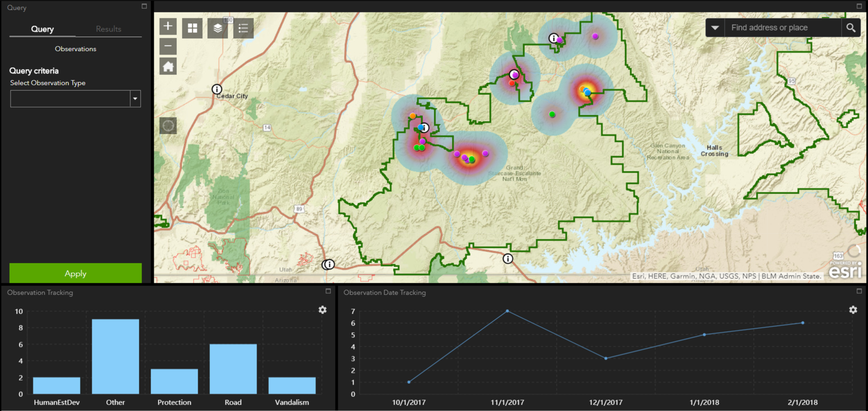This screenshot has height=411, width=868.
Task: Open the legend list icon
Action: point(243,28)
